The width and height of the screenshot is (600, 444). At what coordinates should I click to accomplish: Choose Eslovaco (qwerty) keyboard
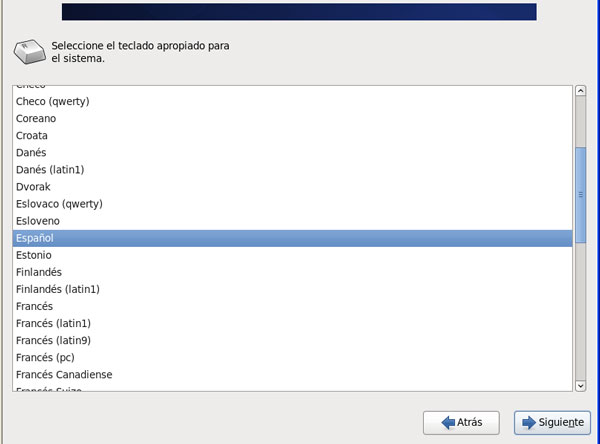click(59, 204)
